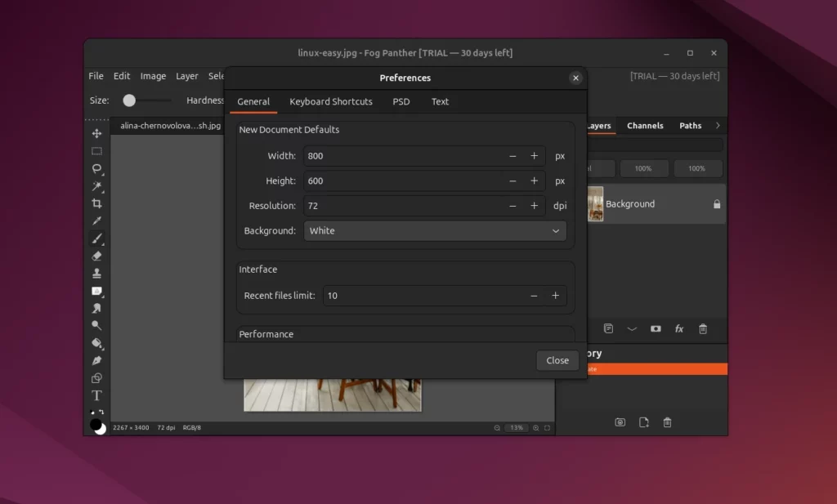The image size is (837, 504).
Task: Select the Eyedropper tool
Action: 96,221
